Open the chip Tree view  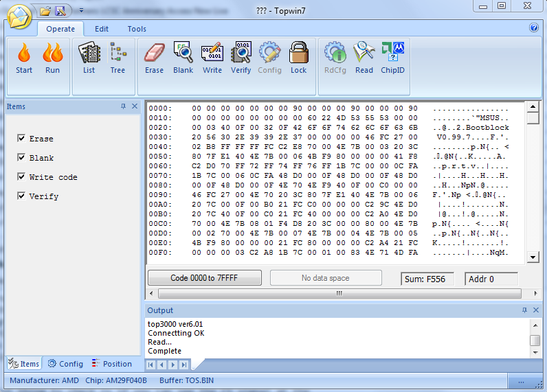point(118,58)
